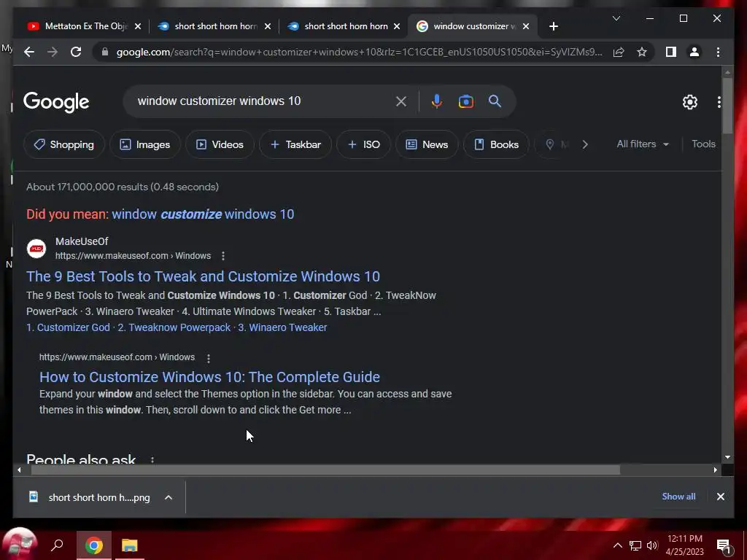747x560 pixels.
Task: Go forward with the forward arrow
Action: (x=53, y=52)
